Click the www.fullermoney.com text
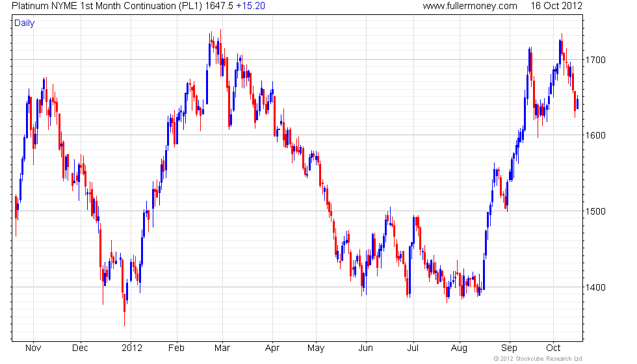Viewport: 637px width, 364px height. [x=469, y=6]
